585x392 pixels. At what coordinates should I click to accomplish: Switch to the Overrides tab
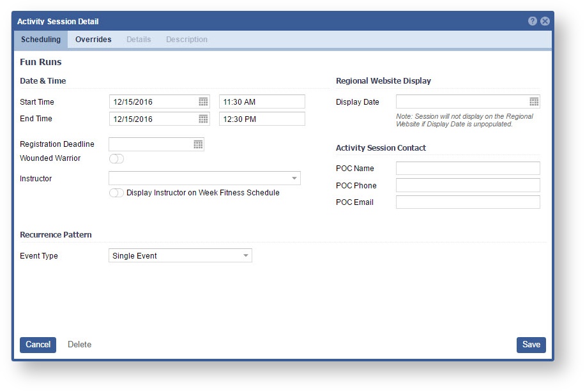[93, 40]
